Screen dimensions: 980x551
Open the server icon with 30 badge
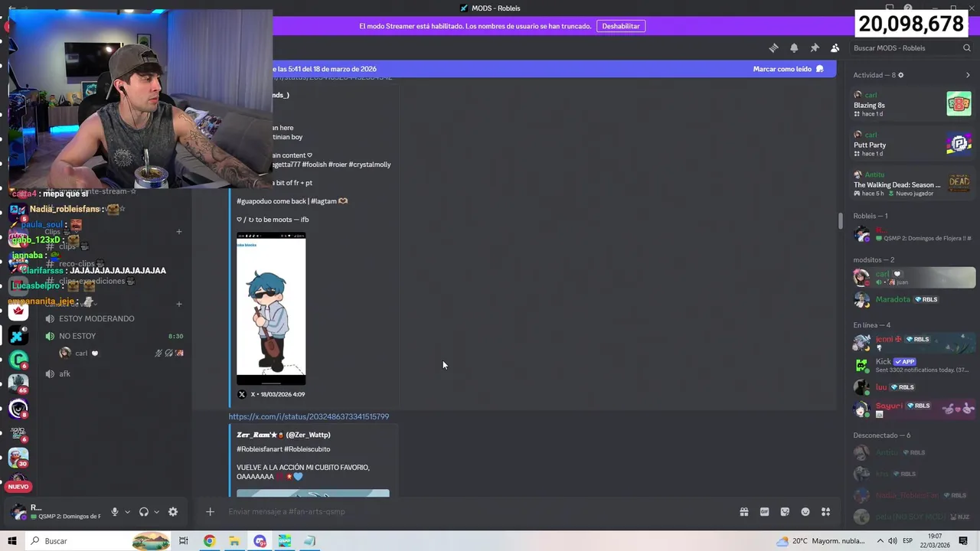(x=18, y=456)
